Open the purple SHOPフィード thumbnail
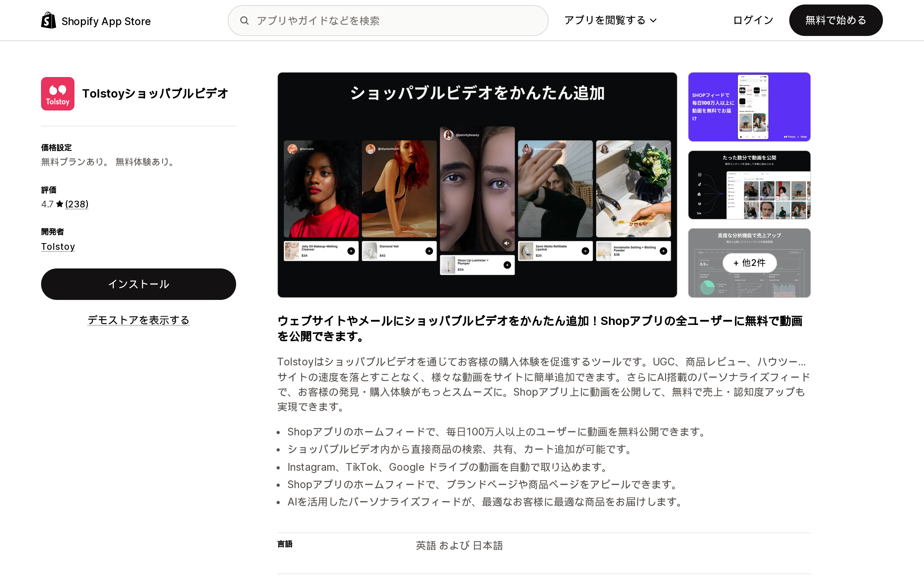This screenshot has width=924, height=578. (749, 107)
